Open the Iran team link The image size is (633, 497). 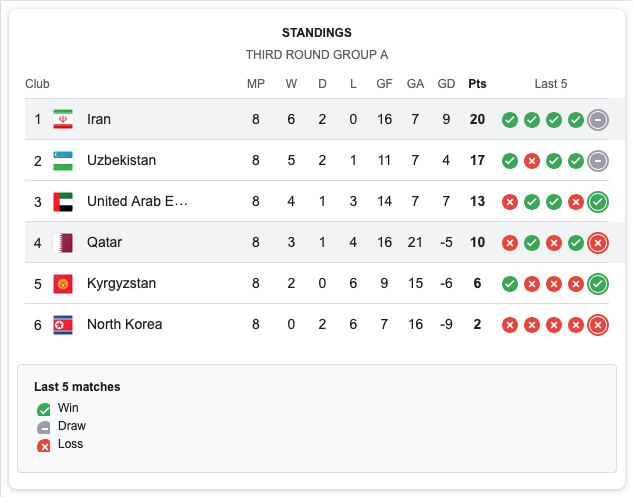pos(99,119)
